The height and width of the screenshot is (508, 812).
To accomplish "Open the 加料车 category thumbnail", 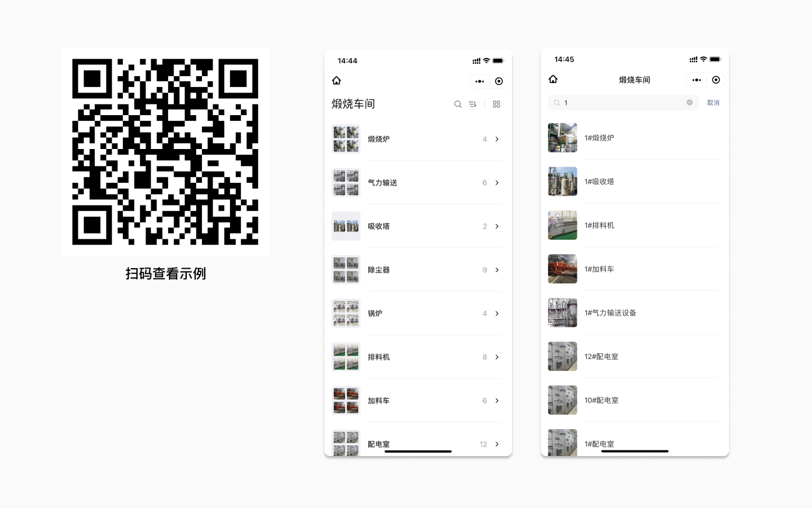I will coord(346,401).
